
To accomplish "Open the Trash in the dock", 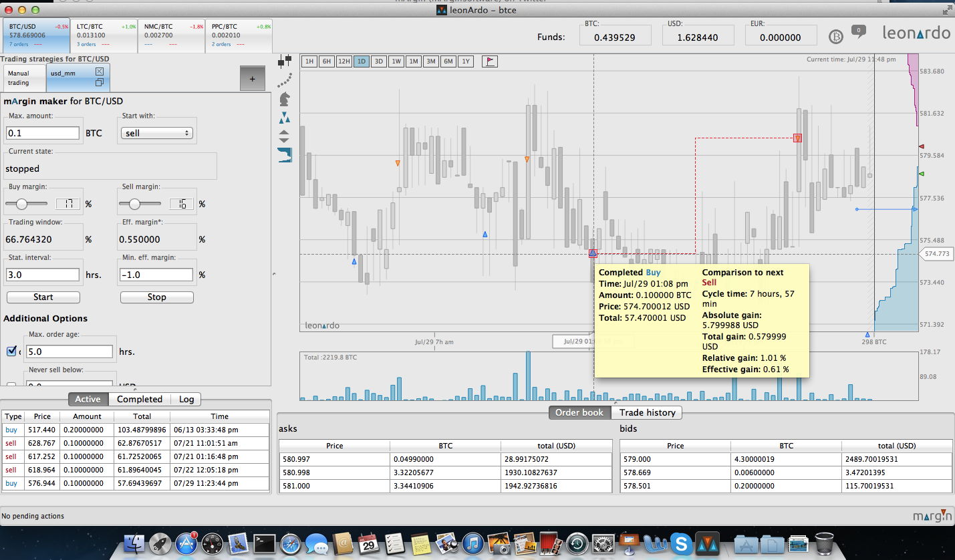I will click(x=824, y=543).
